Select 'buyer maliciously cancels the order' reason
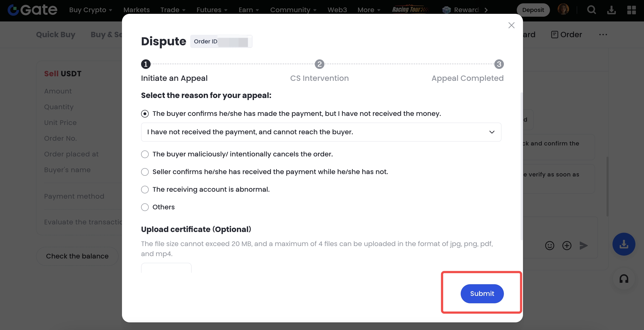This screenshot has height=330, width=644. click(145, 154)
